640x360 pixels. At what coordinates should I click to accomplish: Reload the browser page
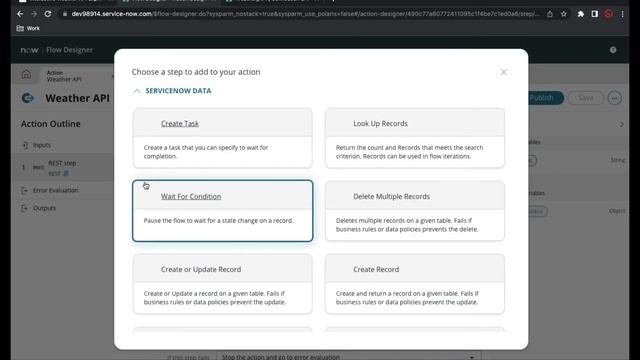(48, 14)
